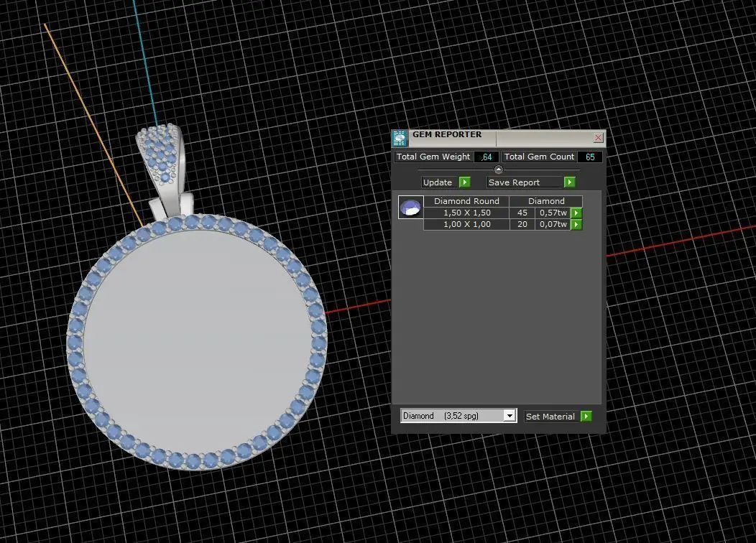
Task: Click the GEM REPORTER title bar
Action: point(499,137)
